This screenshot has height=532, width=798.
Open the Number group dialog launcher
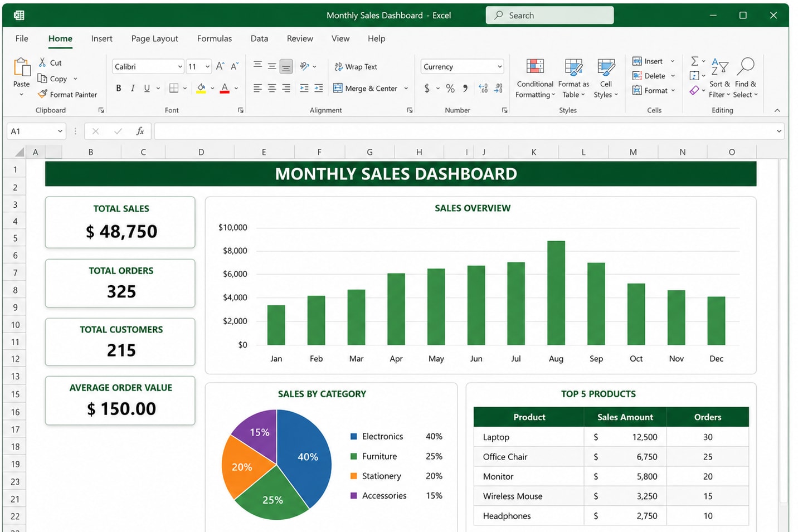tap(505, 110)
